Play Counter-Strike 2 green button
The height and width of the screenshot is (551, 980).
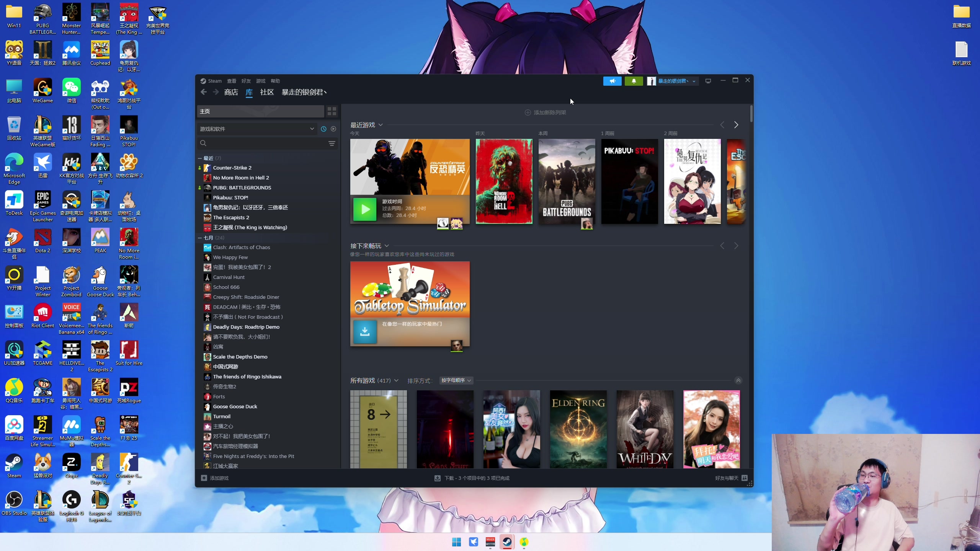(x=365, y=209)
